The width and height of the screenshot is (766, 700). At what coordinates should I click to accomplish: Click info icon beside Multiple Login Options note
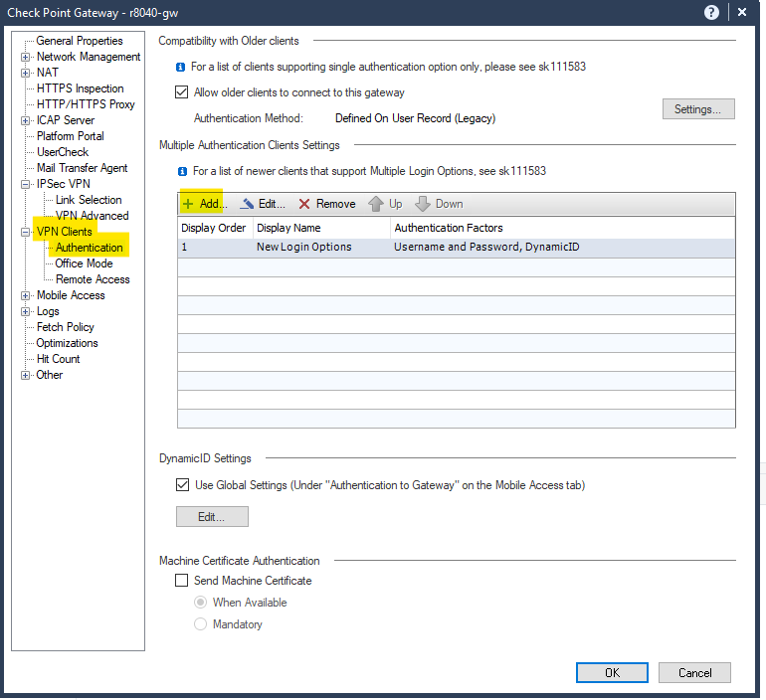click(x=182, y=171)
